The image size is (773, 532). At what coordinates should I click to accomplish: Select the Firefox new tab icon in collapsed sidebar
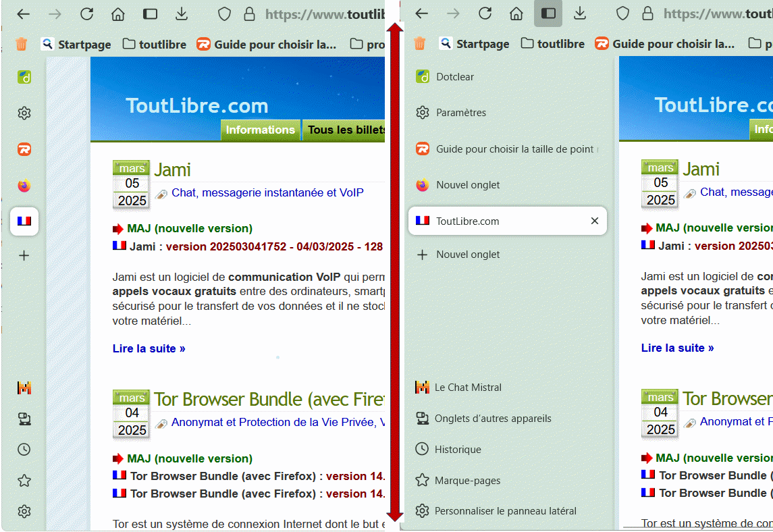point(24,186)
